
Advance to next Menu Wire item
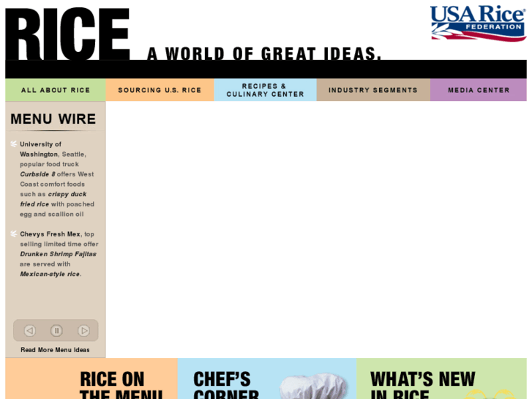click(x=83, y=330)
